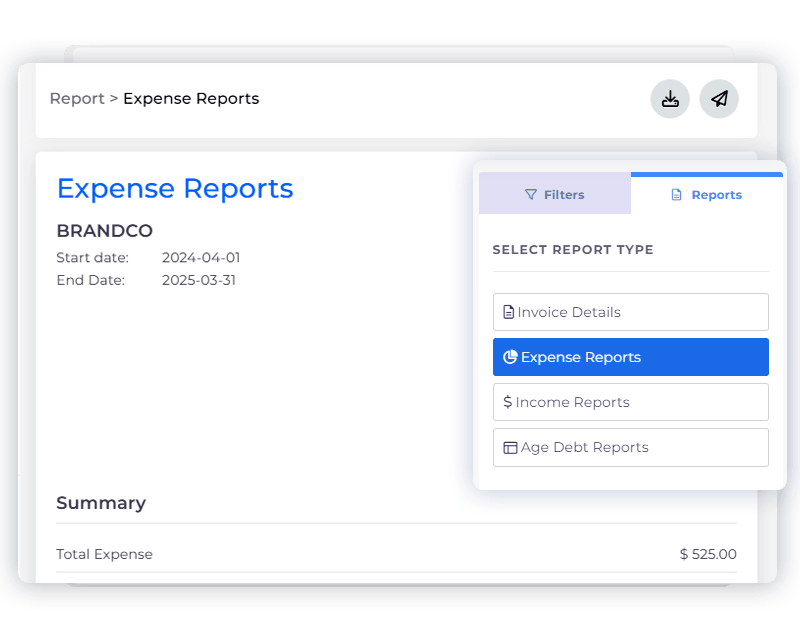Screen dimensions: 800x641
Task: Click the paper plane send icon
Action: (719, 99)
